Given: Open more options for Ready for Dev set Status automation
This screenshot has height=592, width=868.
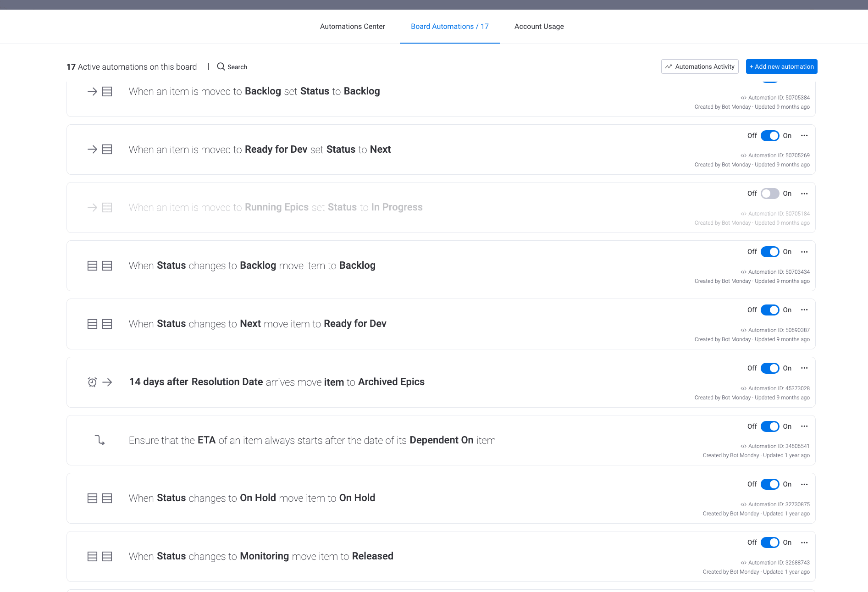Looking at the screenshot, I should coord(804,136).
